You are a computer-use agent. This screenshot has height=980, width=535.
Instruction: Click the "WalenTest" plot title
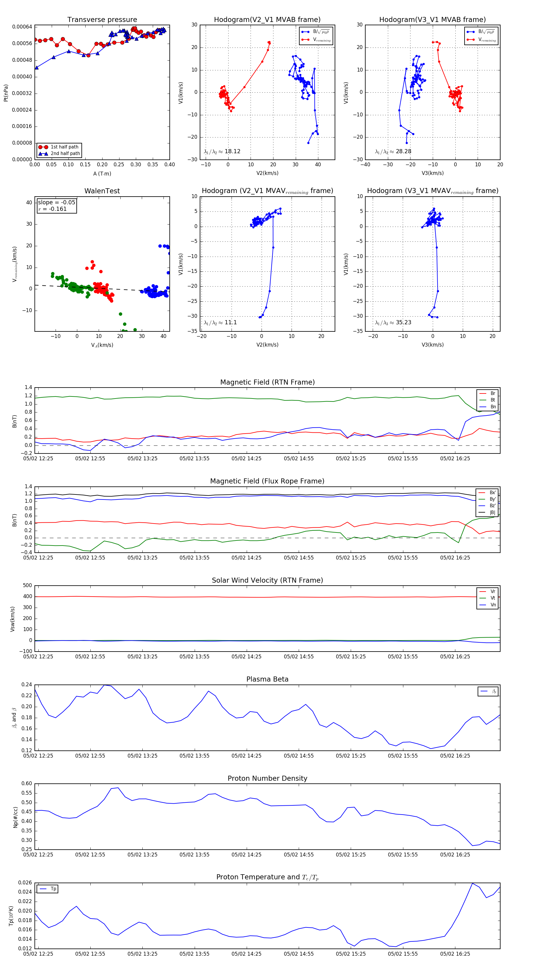click(x=102, y=191)
